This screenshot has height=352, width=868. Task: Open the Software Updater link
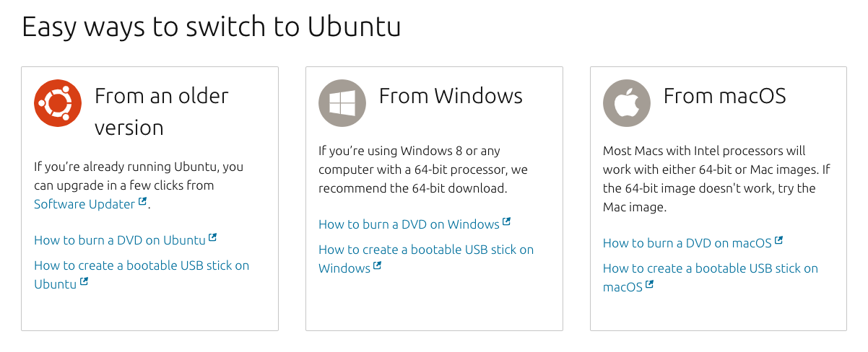(84, 204)
